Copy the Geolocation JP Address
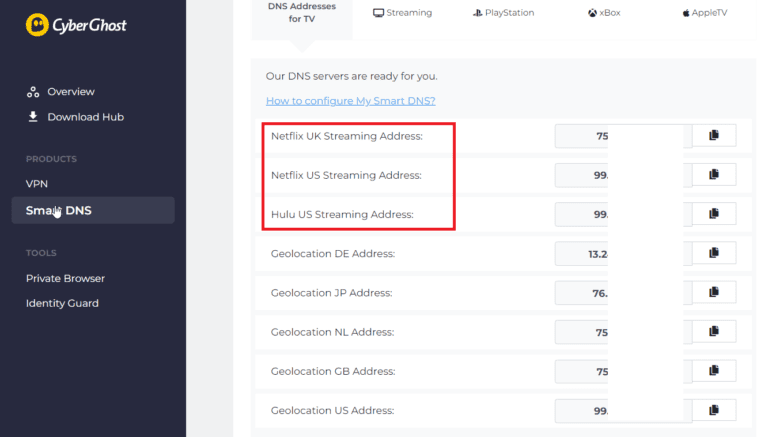768x437 pixels. point(713,293)
